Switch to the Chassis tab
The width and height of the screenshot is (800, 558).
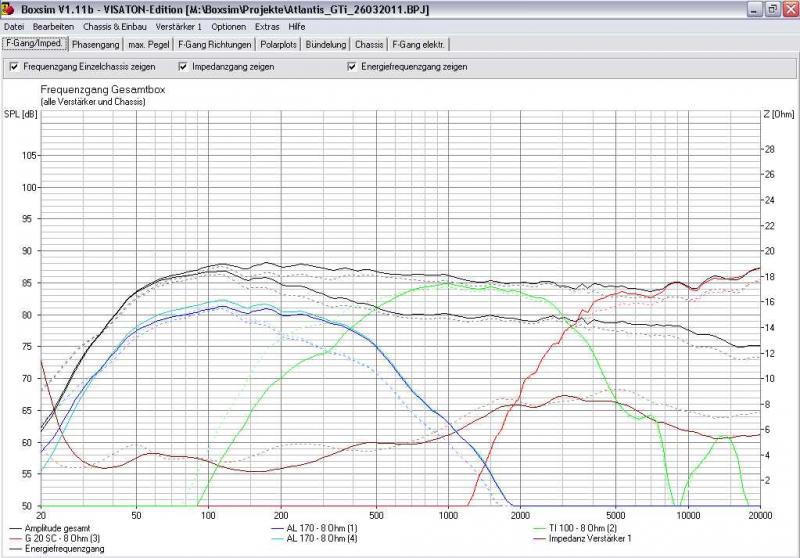[369, 45]
